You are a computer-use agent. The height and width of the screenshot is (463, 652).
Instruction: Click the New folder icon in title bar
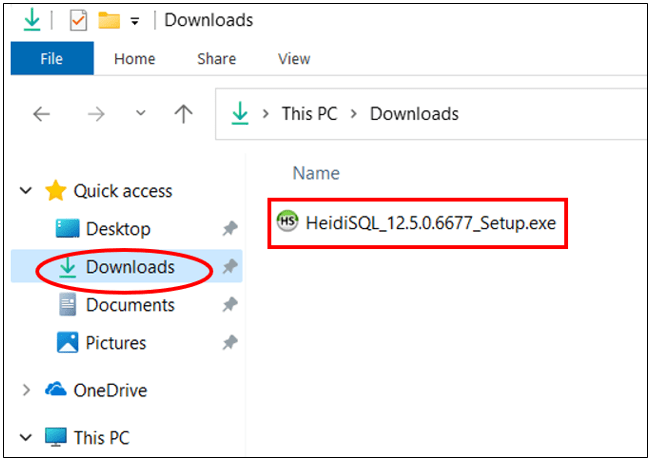(x=108, y=20)
